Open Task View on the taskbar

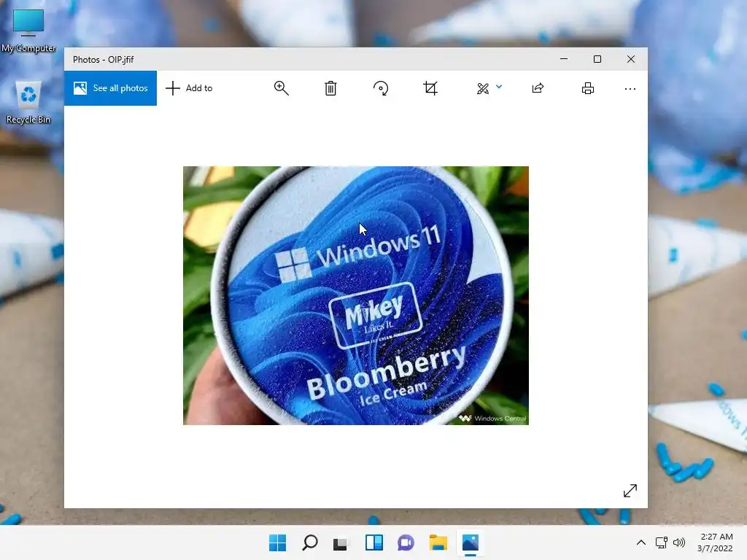(x=341, y=542)
